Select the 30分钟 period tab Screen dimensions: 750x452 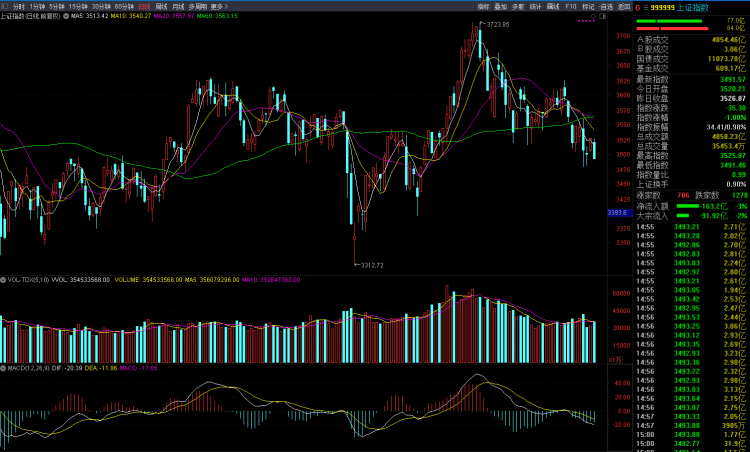tap(101, 7)
